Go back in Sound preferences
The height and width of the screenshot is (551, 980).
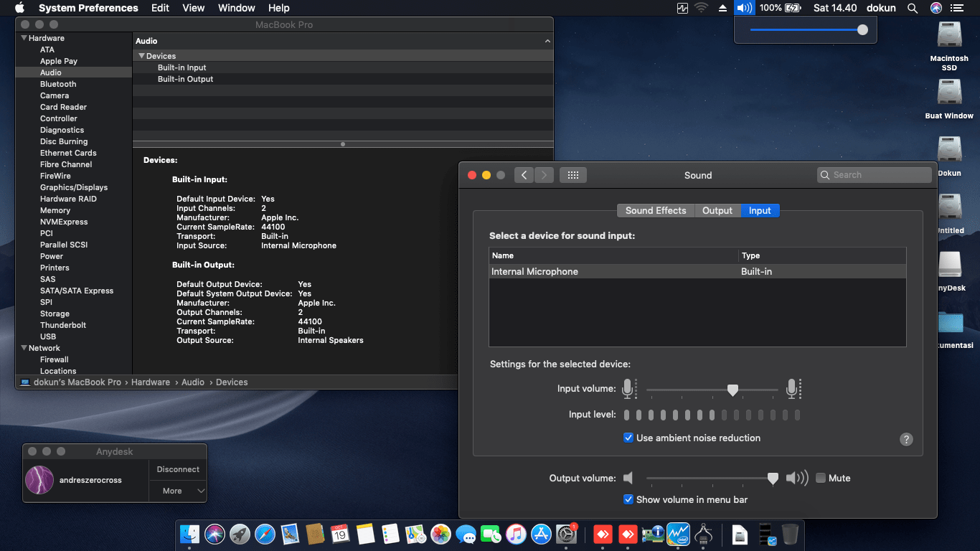tap(524, 175)
